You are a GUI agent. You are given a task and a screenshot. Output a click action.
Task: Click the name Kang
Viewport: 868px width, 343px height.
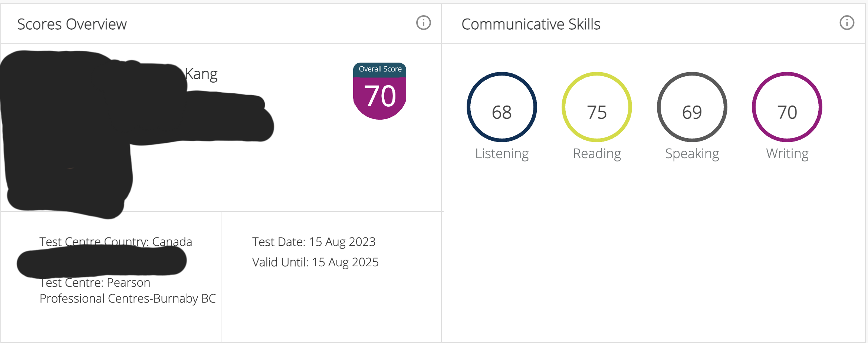pyautogui.click(x=201, y=74)
